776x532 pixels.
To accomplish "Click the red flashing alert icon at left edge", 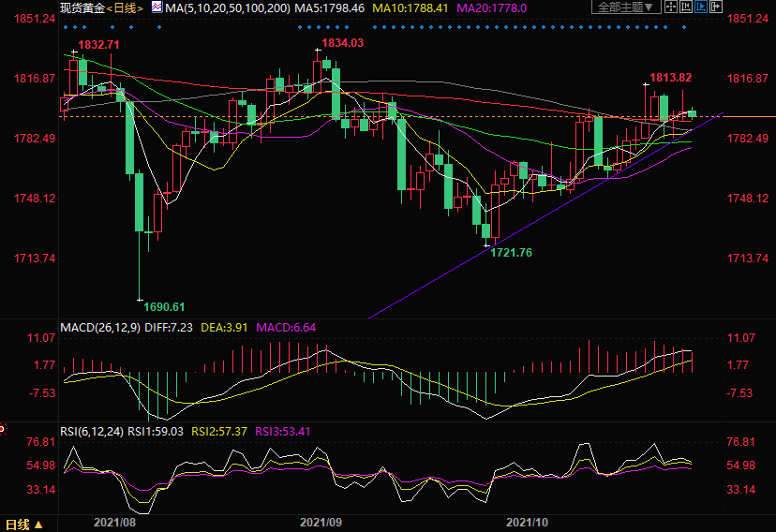I will click(x=3, y=429).
